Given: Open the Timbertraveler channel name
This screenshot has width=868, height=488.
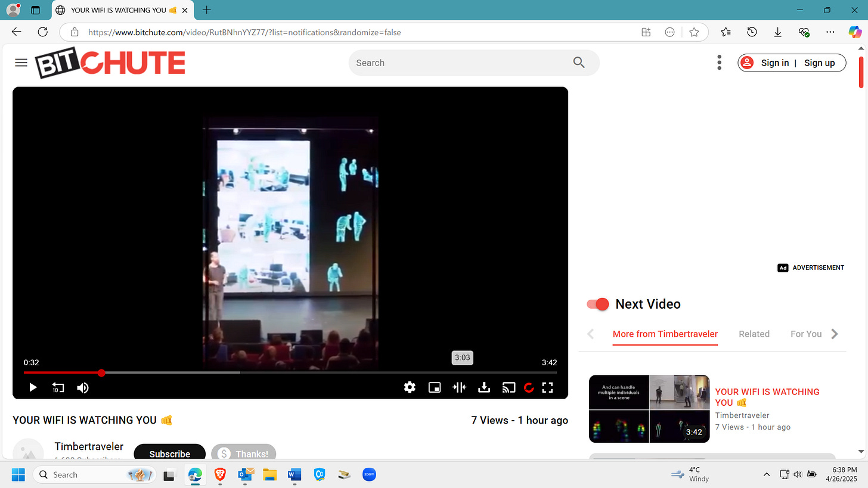Looking at the screenshot, I should pyautogui.click(x=89, y=446).
